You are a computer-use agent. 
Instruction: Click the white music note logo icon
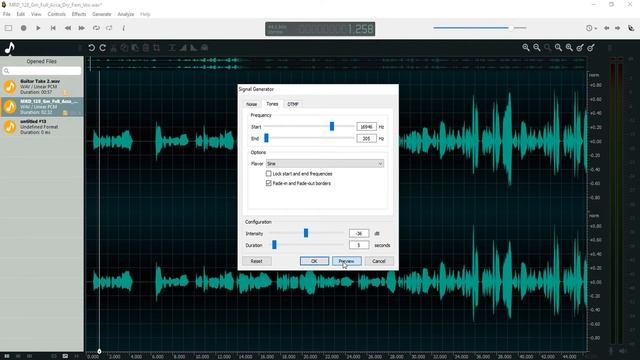point(10,48)
